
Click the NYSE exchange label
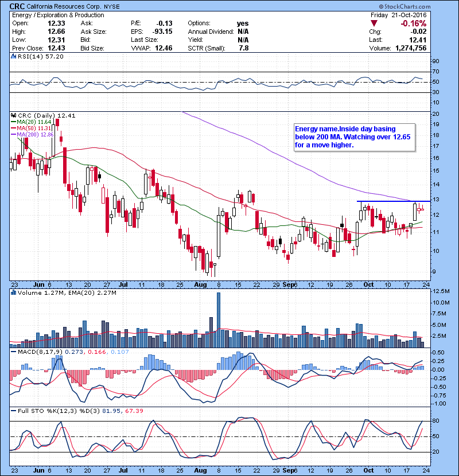tap(112, 7)
